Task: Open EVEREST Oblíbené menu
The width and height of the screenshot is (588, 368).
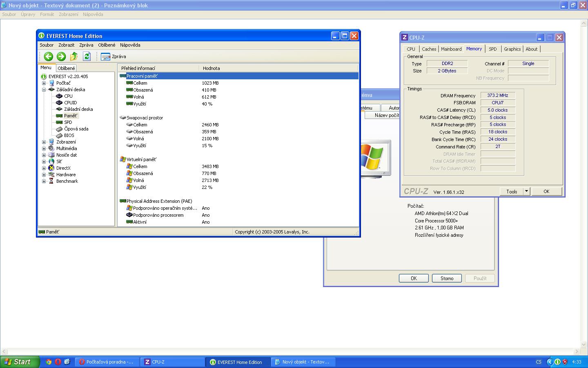Action: [x=107, y=45]
